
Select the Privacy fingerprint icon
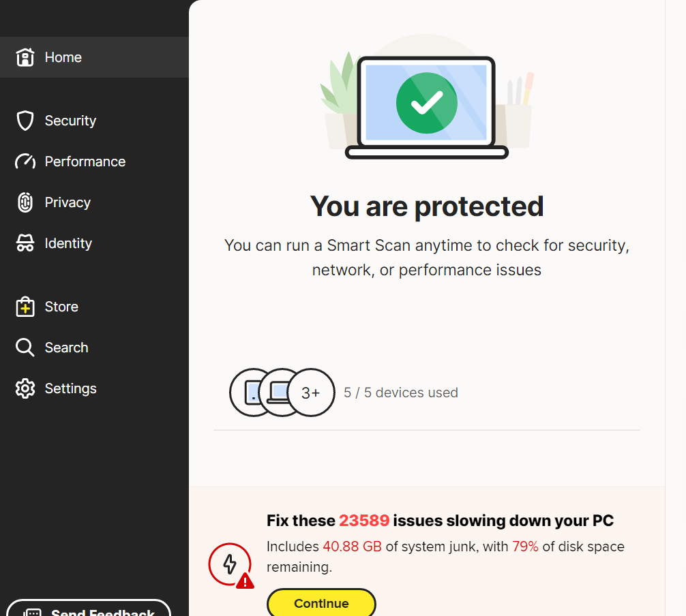click(25, 202)
